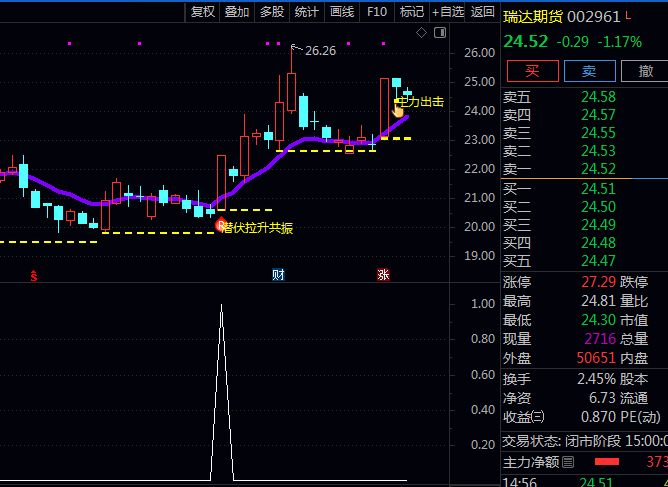
Task: Select 卖四 price 24.57
Action: tap(598, 115)
